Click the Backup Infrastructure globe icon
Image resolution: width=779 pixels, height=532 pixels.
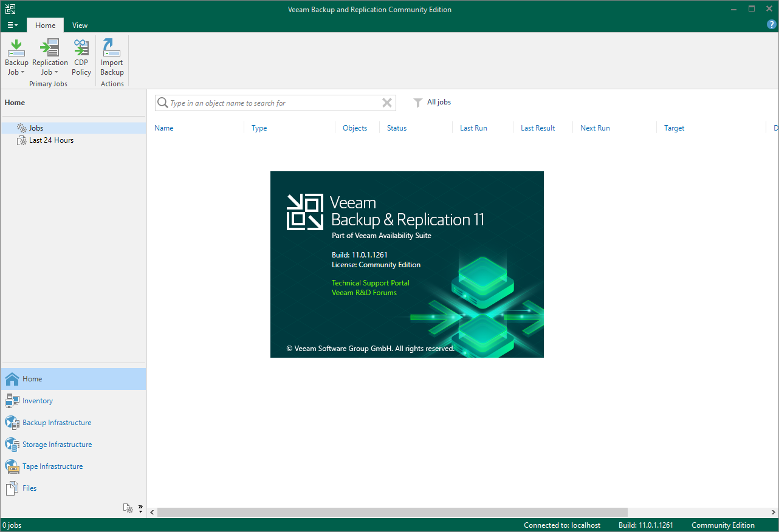tap(12, 423)
